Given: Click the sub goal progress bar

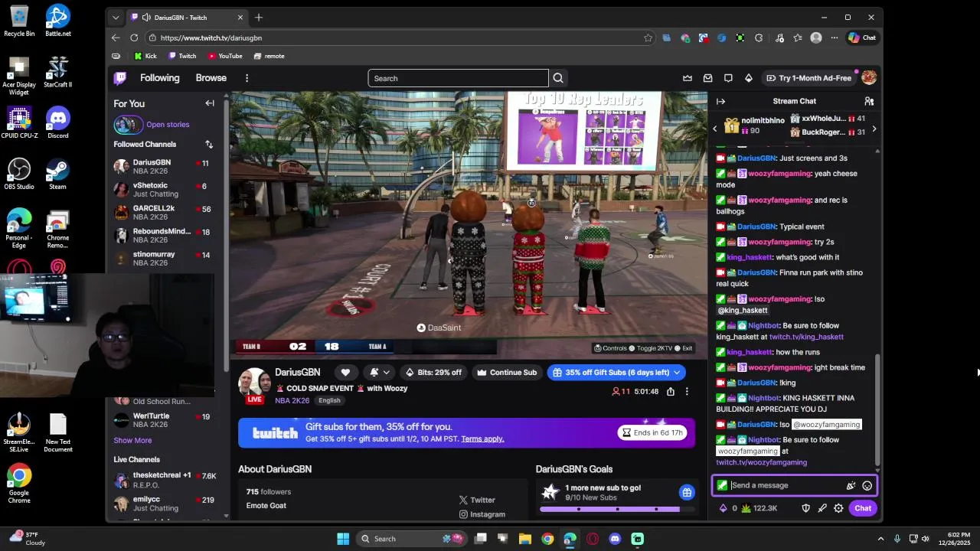Looking at the screenshot, I should (616, 509).
